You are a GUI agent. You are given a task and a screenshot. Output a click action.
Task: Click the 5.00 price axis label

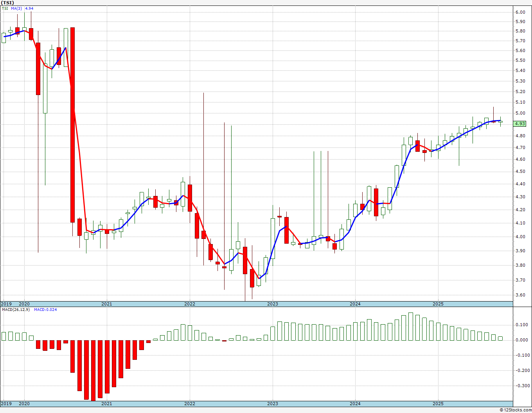tap(520, 113)
